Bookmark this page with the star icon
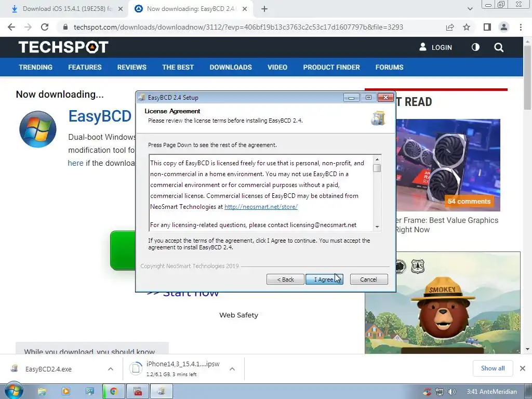The height and width of the screenshot is (399, 532). 467,27
